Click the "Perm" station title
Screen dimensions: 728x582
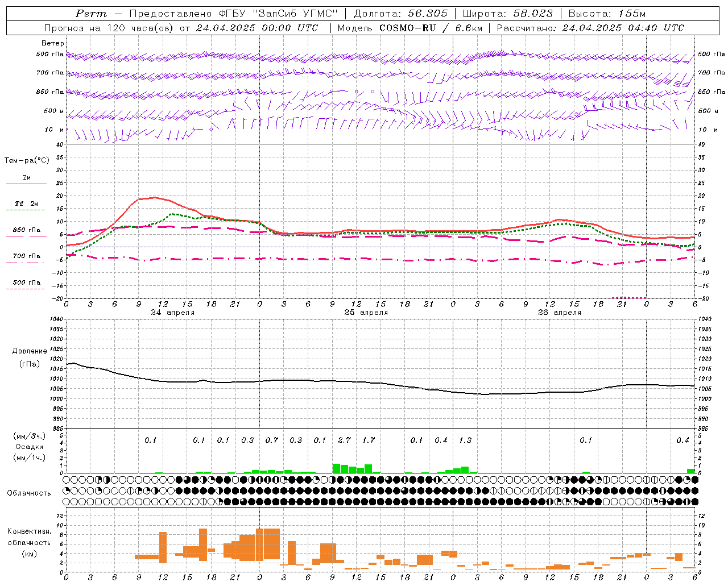click(91, 14)
